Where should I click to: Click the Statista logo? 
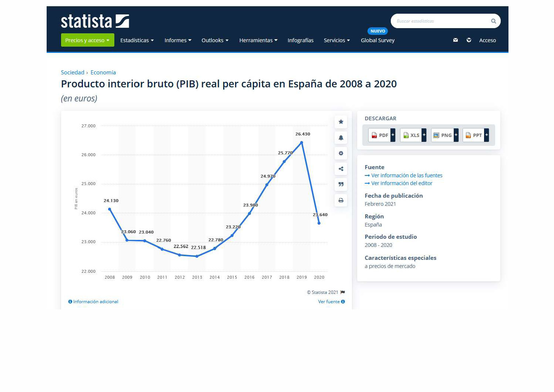click(x=95, y=21)
